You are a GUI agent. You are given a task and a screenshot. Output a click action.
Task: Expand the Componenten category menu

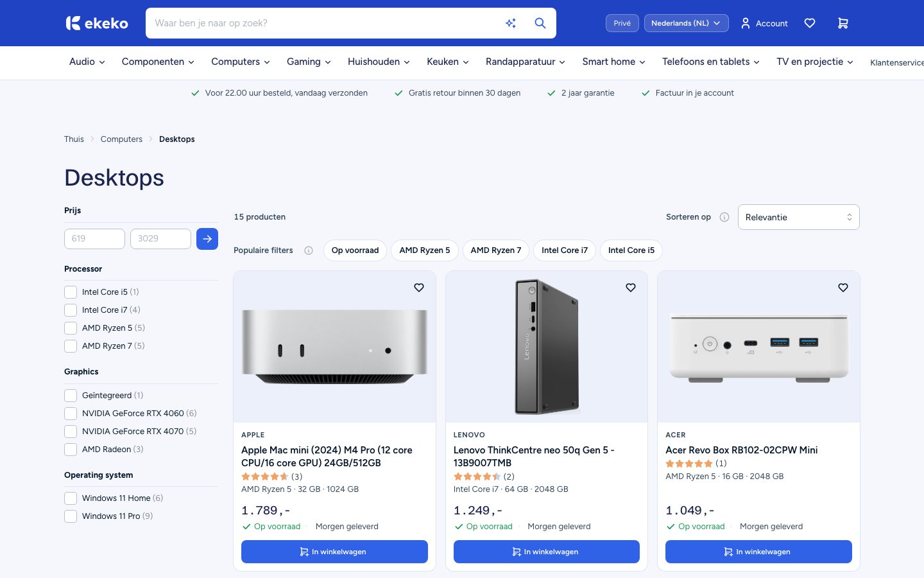pyautogui.click(x=158, y=62)
